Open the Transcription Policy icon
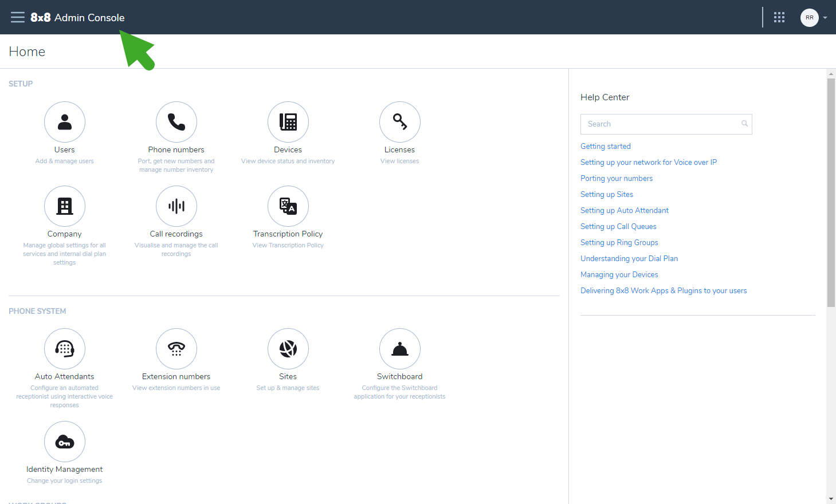 [288, 206]
